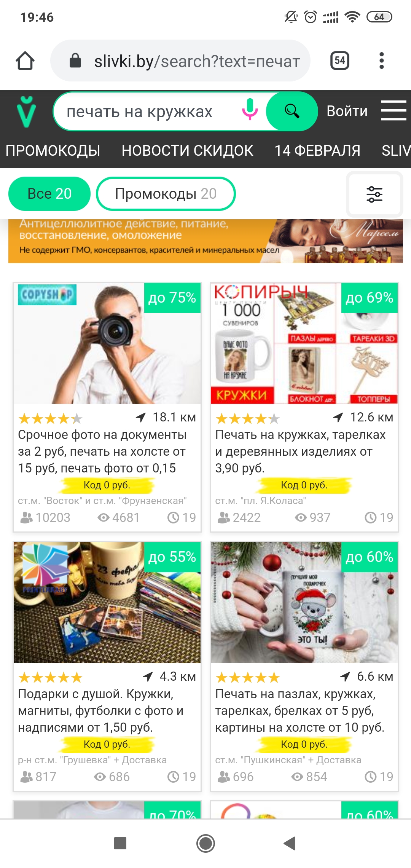Activate the pink microphone voice search
The width and height of the screenshot is (411, 868).
pos(250,110)
